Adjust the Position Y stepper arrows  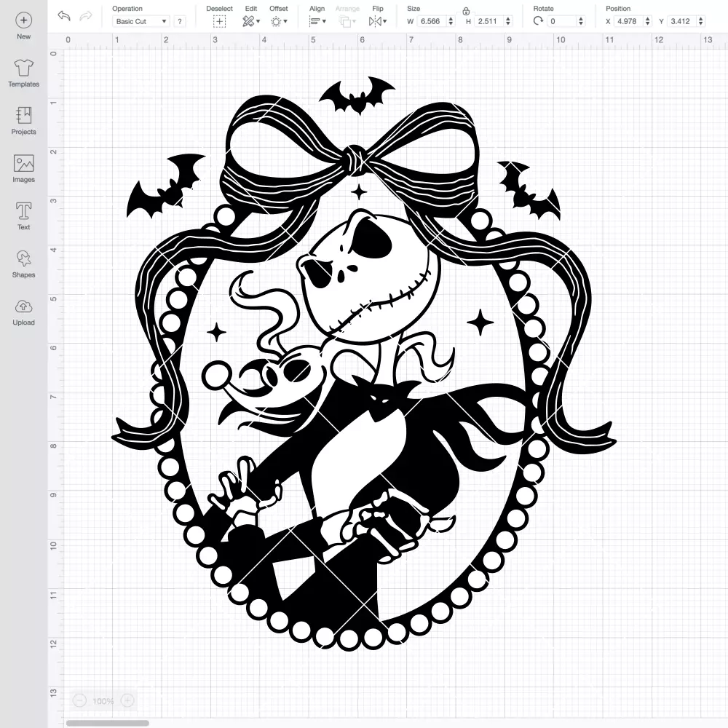pyautogui.click(x=701, y=21)
